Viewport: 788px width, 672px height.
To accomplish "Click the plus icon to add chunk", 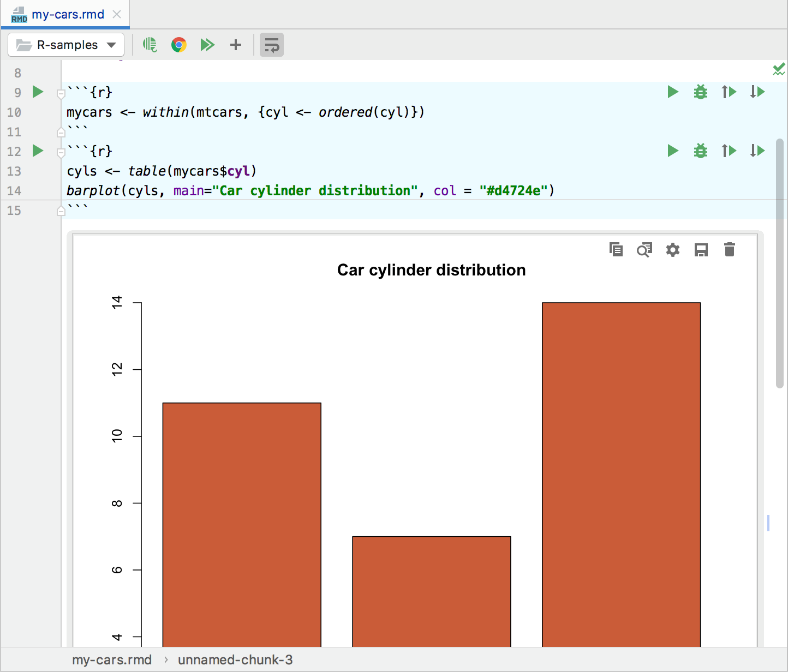I will tap(236, 45).
